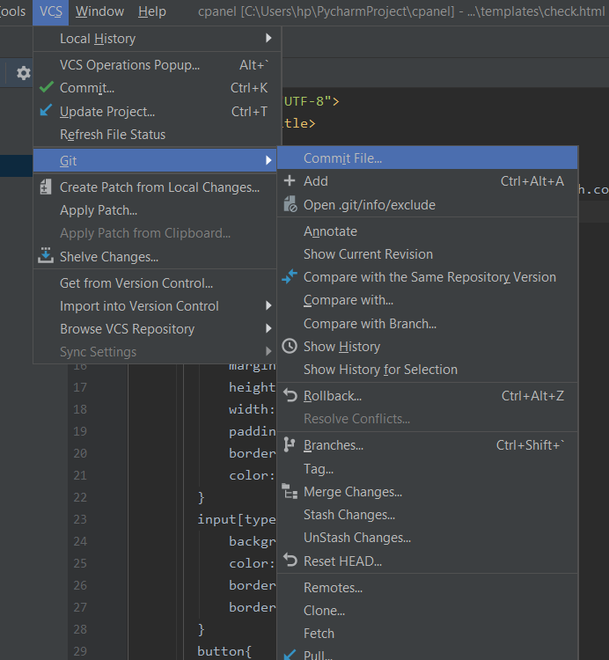
Task: Click the Merge Changes icon
Action: tap(290, 491)
